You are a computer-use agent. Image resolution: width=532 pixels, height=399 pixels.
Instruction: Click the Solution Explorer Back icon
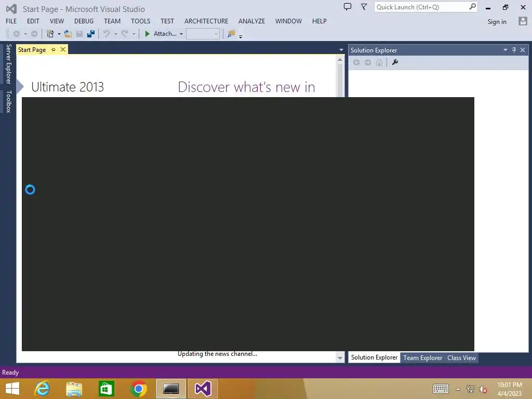356,62
